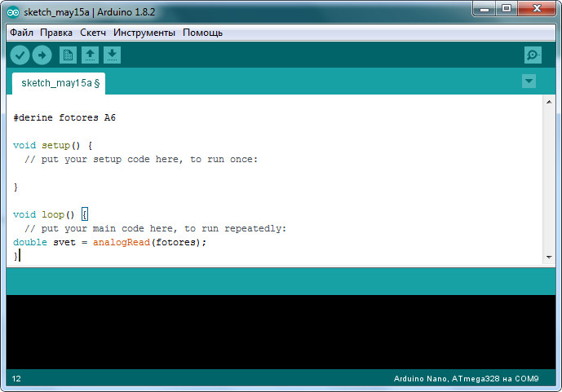Click the editor scrollbar up arrow
The height and width of the screenshot is (392, 562).
click(549, 102)
